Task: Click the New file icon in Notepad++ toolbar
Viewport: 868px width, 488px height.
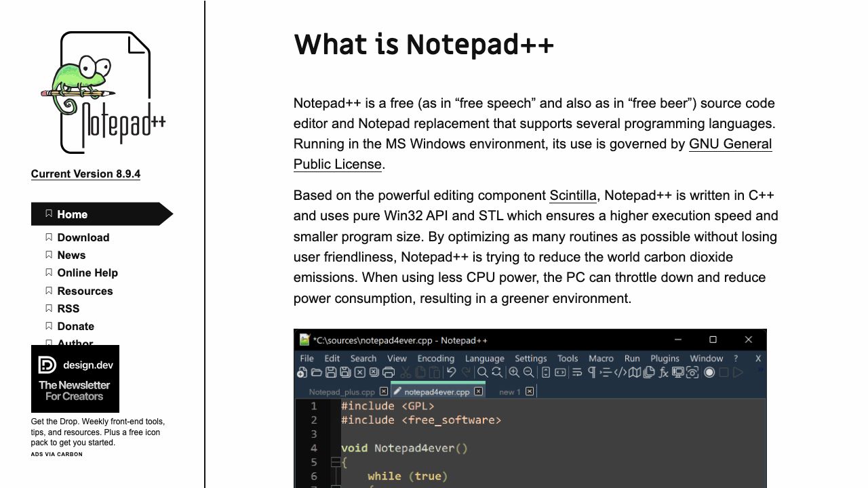Action: [x=302, y=372]
